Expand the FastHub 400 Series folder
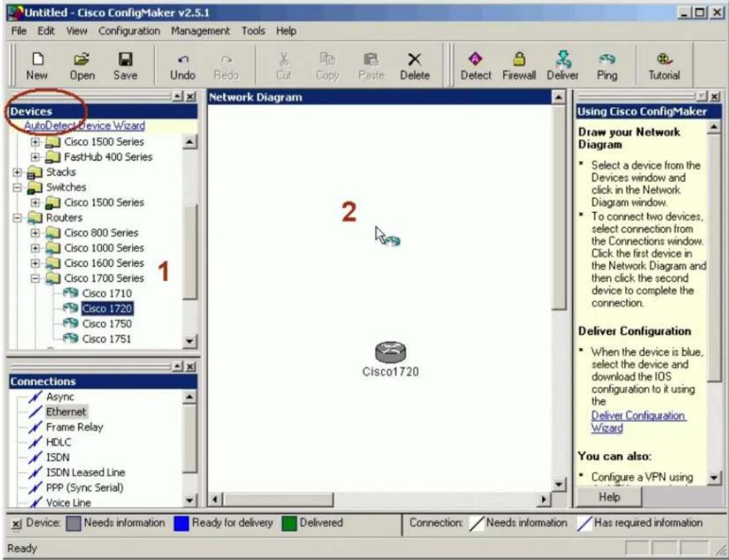This screenshot has height=560, width=729. tap(35, 156)
